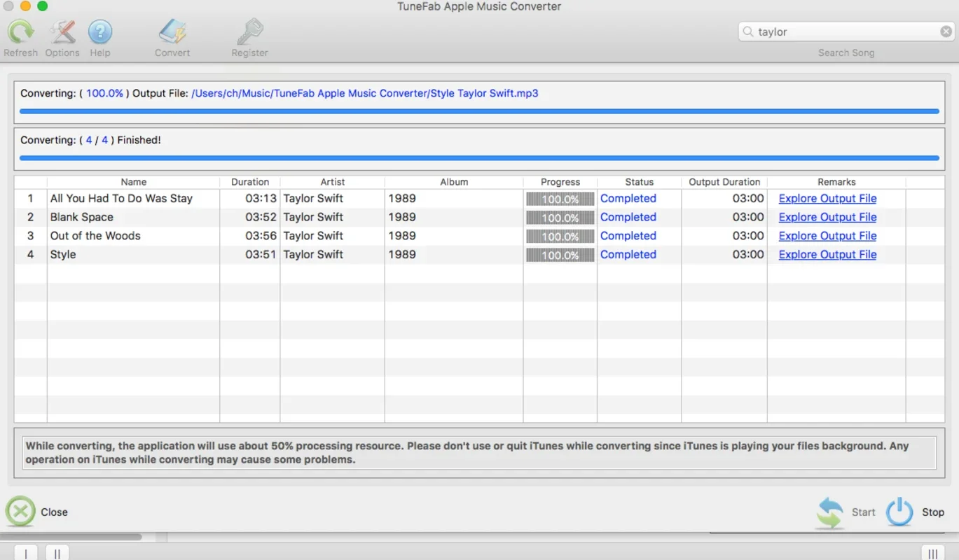The width and height of the screenshot is (959, 560).
Task: Select the Out of the Woods song name
Action: point(95,236)
